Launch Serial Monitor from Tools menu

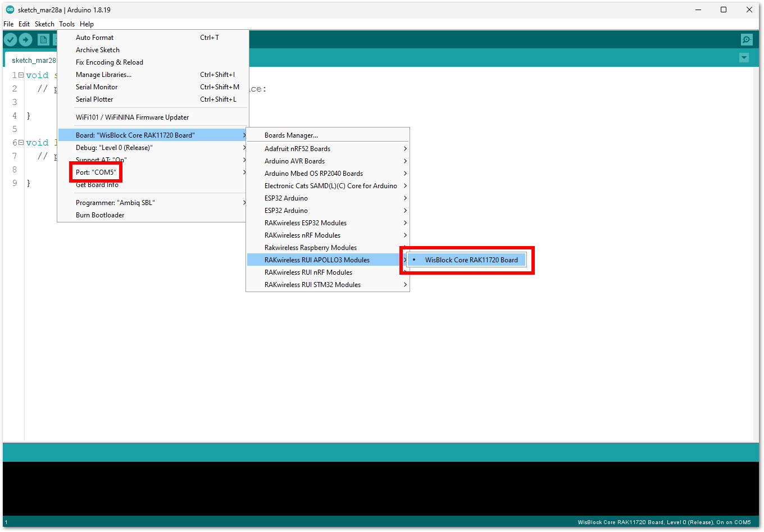[153, 87]
